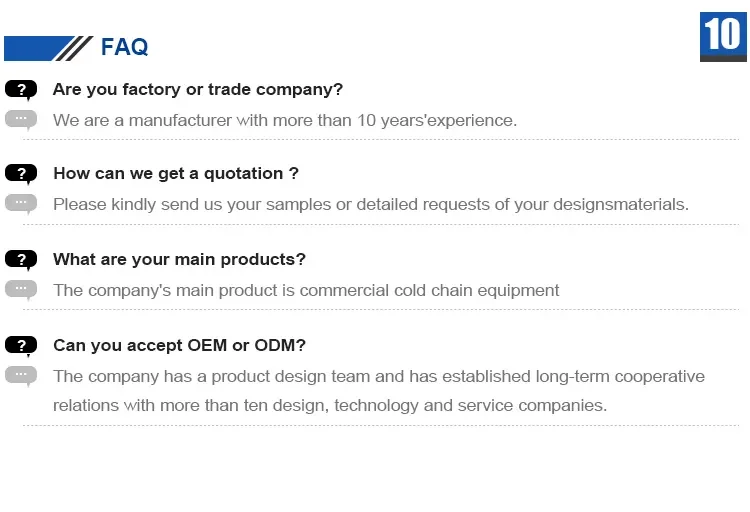Open "What are your main products?" question
The width and height of the screenshot is (750, 512).
tap(179, 260)
